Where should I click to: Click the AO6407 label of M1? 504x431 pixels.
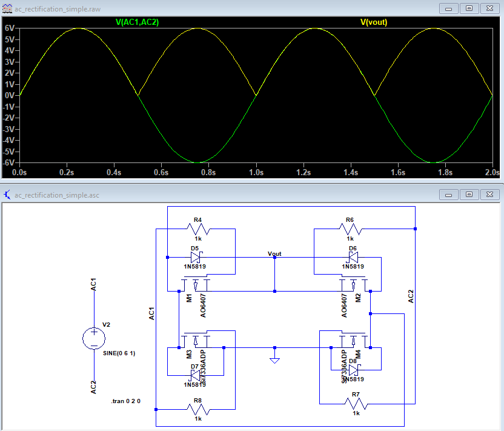pyautogui.click(x=203, y=306)
